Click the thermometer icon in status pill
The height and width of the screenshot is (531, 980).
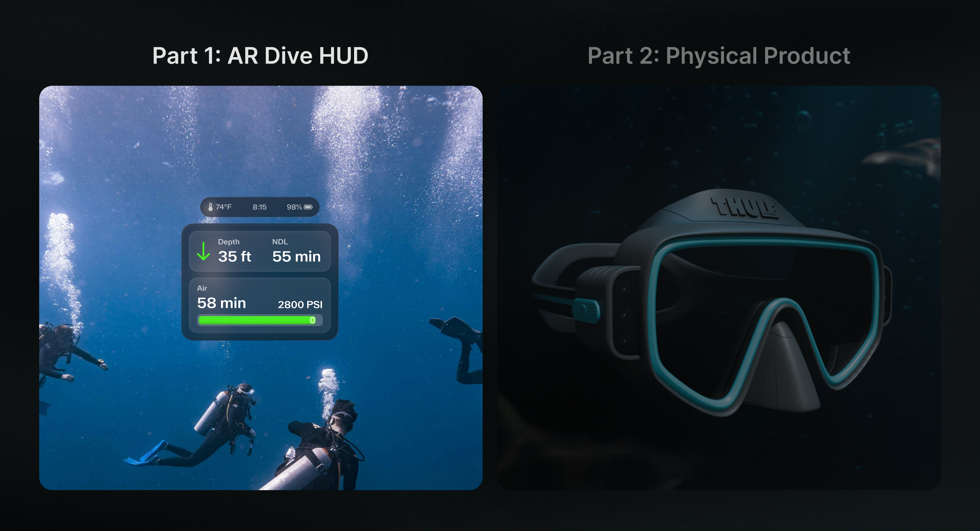coord(210,207)
